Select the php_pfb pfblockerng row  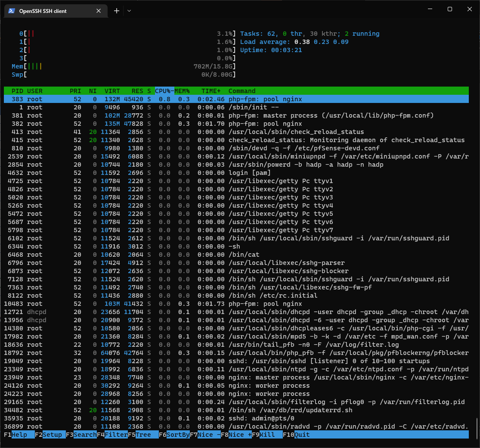pos(236,353)
